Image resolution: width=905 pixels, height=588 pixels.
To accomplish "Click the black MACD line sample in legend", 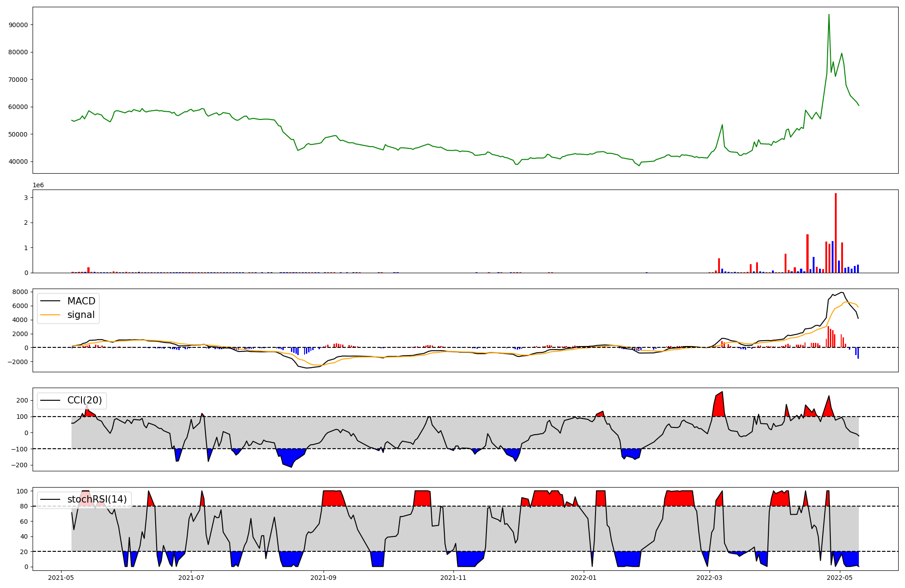I will 50,301.
